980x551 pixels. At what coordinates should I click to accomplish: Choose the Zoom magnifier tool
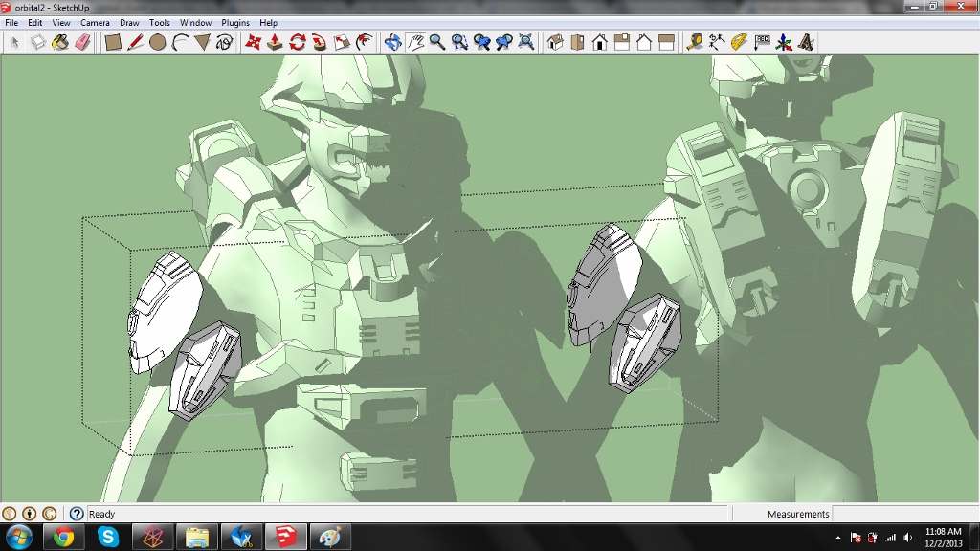point(437,42)
